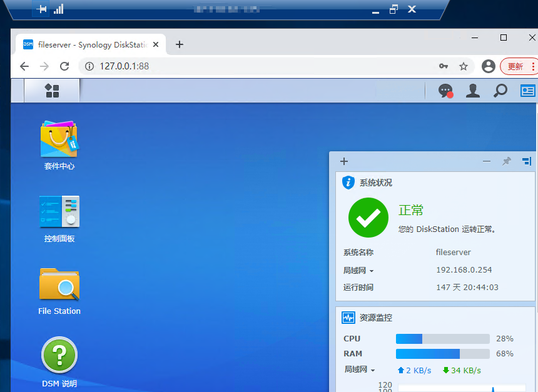Open a new browser tab
538x392 pixels.
pos(180,44)
